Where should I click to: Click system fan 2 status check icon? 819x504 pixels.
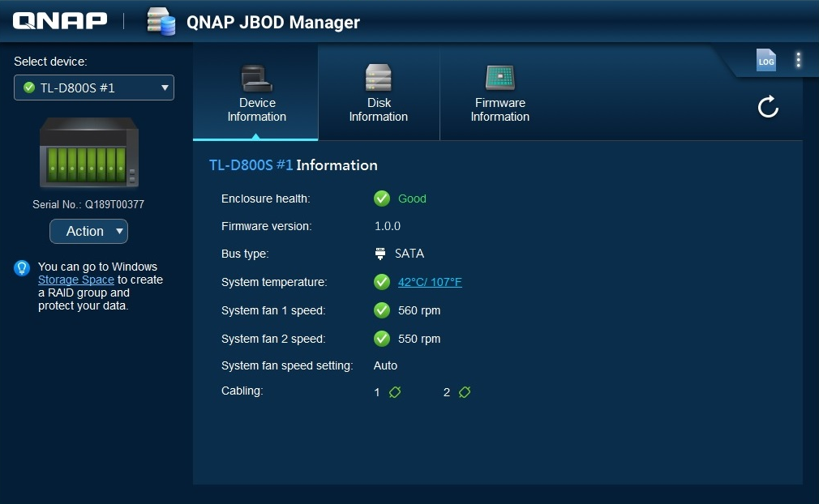point(382,339)
